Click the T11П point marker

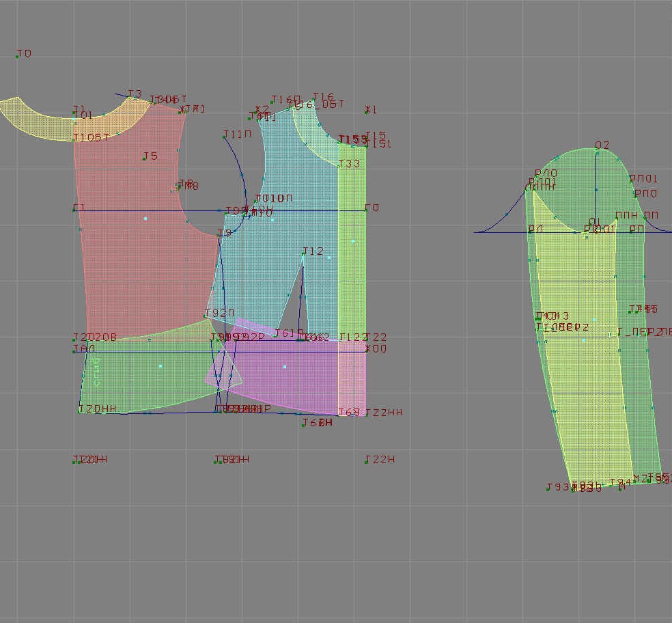tap(225, 137)
